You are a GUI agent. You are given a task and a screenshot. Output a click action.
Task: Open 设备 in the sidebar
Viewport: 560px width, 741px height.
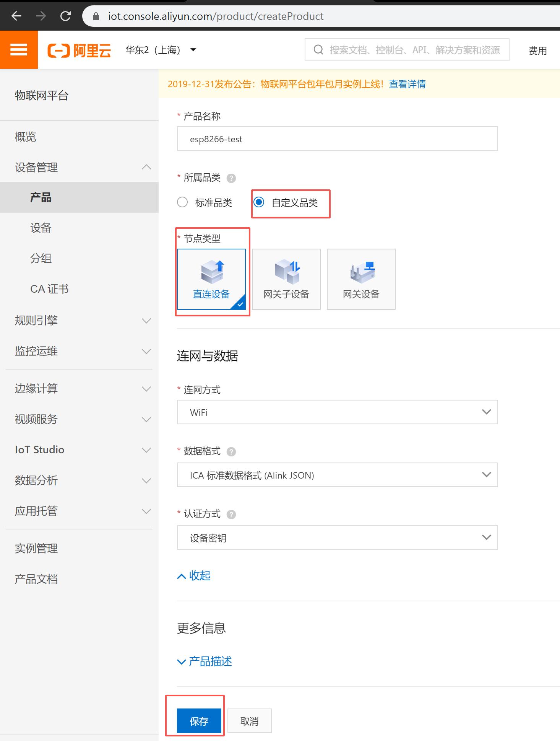click(41, 228)
